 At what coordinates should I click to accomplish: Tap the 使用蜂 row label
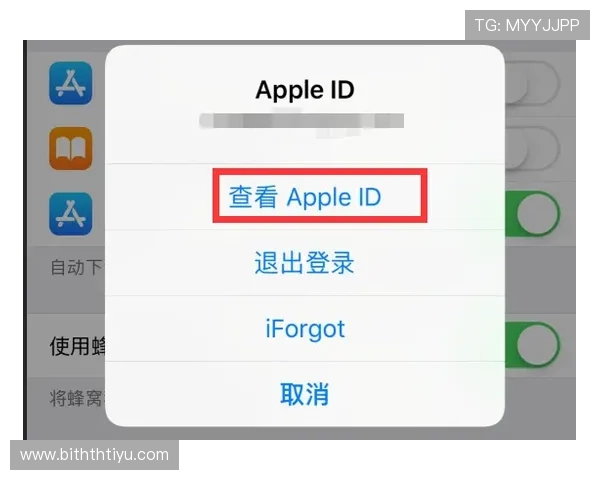[78, 346]
